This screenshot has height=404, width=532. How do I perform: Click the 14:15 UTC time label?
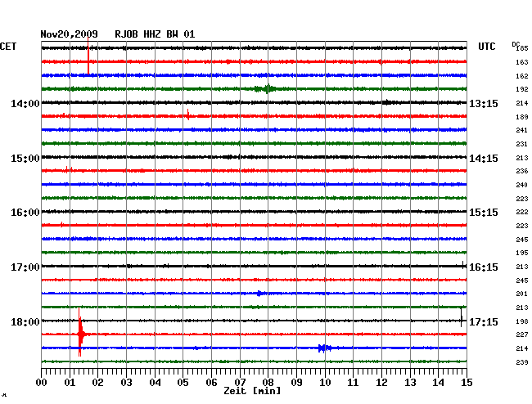(x=484, y=159)
